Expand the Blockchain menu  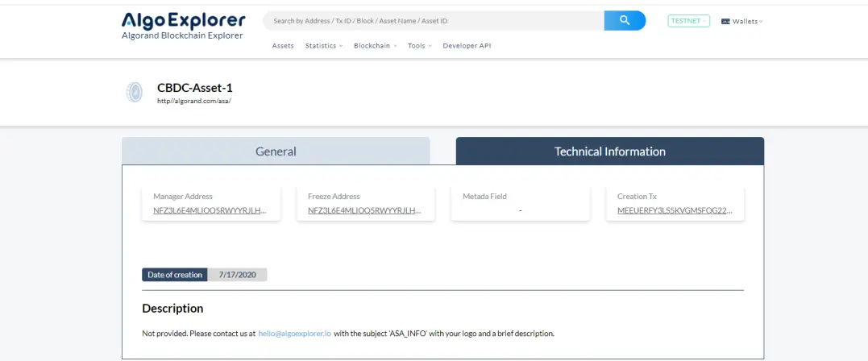click(x=376, y=46)
